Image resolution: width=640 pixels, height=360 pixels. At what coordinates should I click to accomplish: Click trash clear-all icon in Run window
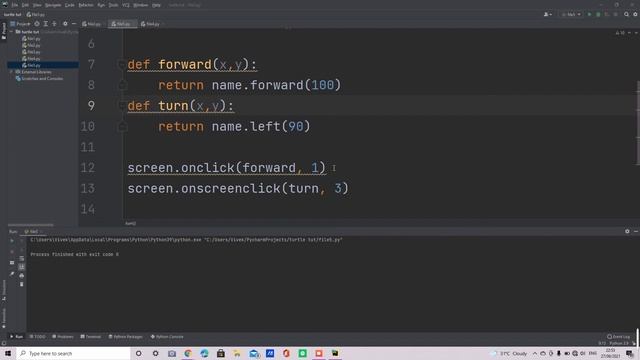pos(22,284)
